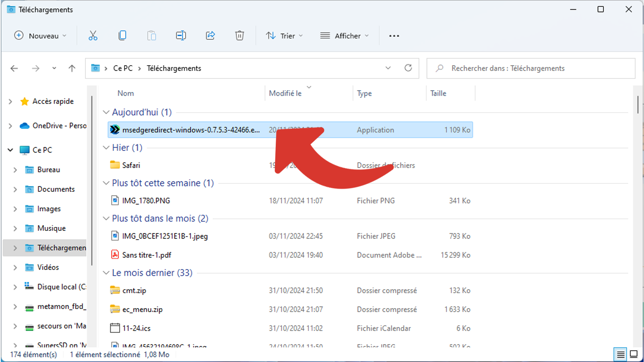Expand Documents tree chevron

[15, 189]
